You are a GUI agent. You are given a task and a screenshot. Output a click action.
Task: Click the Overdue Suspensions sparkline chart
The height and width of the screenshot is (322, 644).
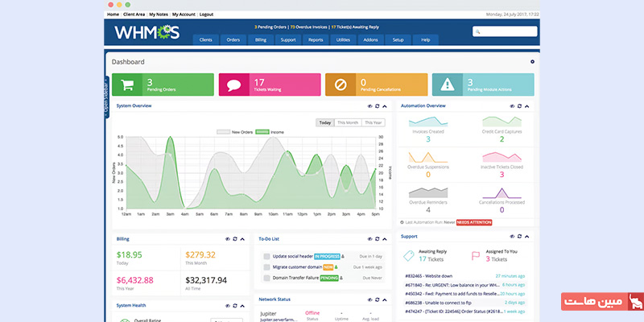point(428,157)
